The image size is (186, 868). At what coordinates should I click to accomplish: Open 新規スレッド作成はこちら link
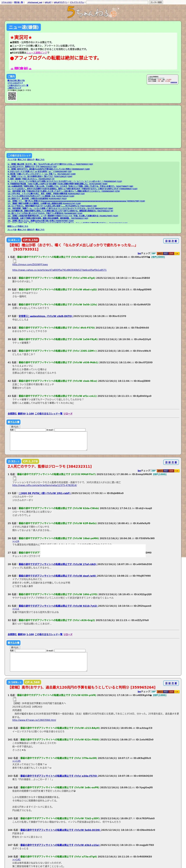(18, 226)
